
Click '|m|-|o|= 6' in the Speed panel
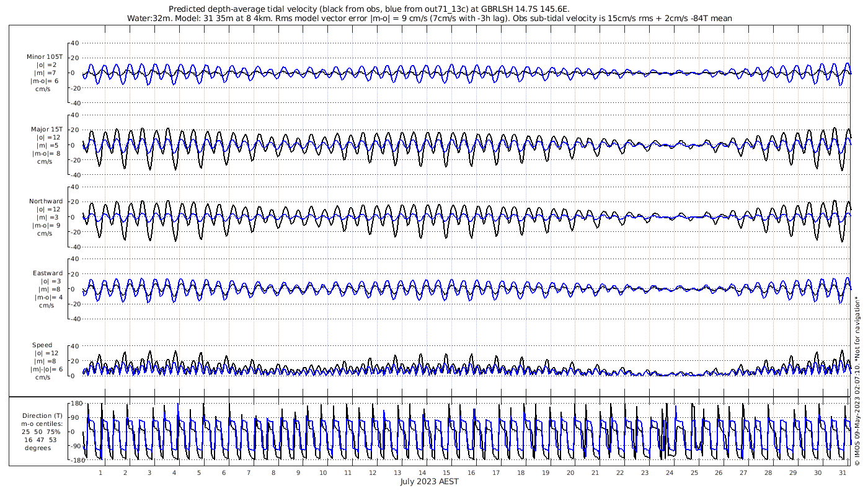pyautogui.click(x=46, y=369)
